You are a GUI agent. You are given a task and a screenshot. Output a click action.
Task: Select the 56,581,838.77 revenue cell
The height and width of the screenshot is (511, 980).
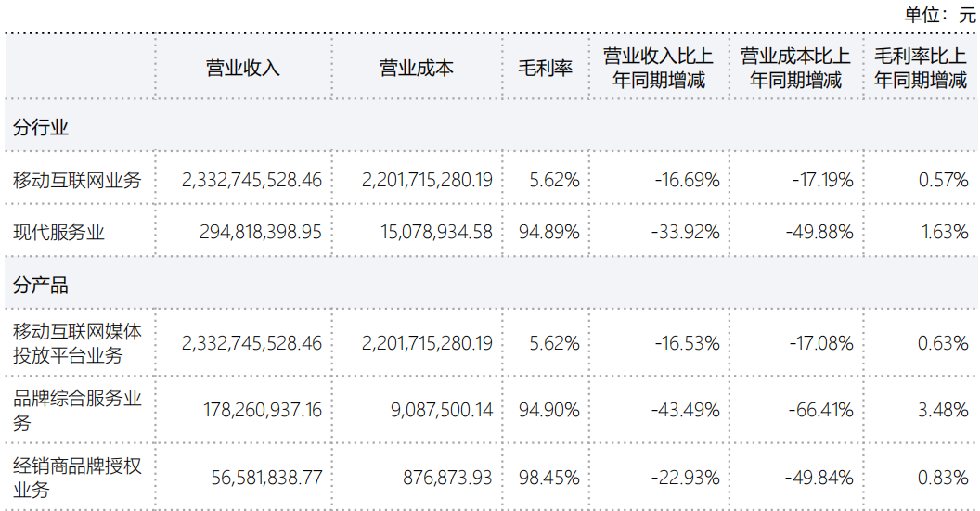tap(267, 478)
